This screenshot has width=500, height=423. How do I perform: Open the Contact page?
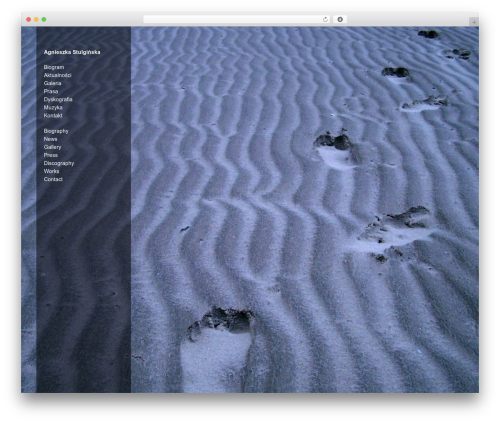pyautogui.click(x=53, y=179)
